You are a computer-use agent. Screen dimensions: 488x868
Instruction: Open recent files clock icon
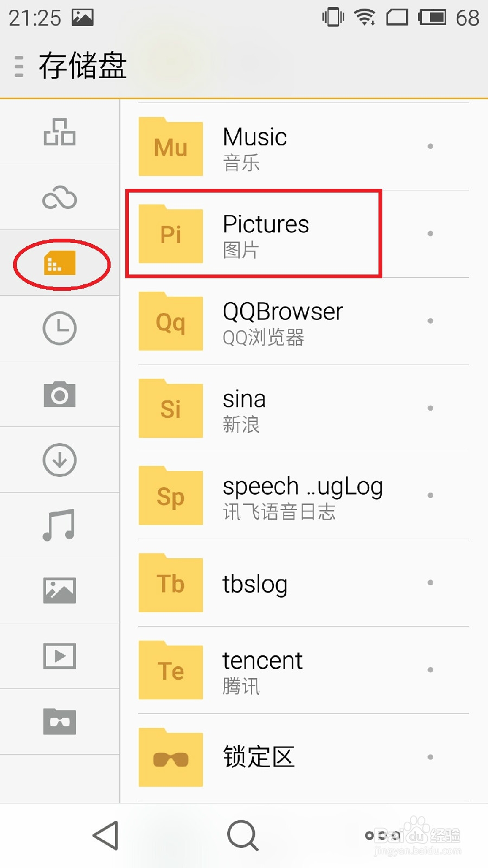pyautogui.click(x=60, y=328)
